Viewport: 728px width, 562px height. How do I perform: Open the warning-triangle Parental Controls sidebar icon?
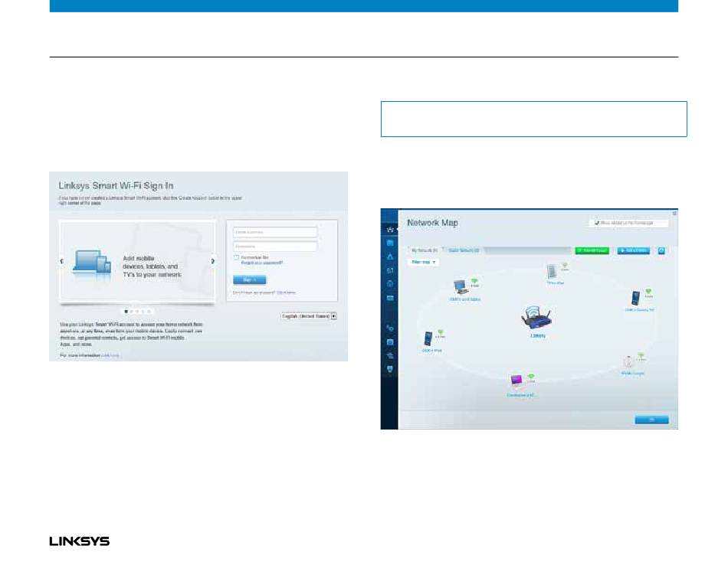(390, 256)
